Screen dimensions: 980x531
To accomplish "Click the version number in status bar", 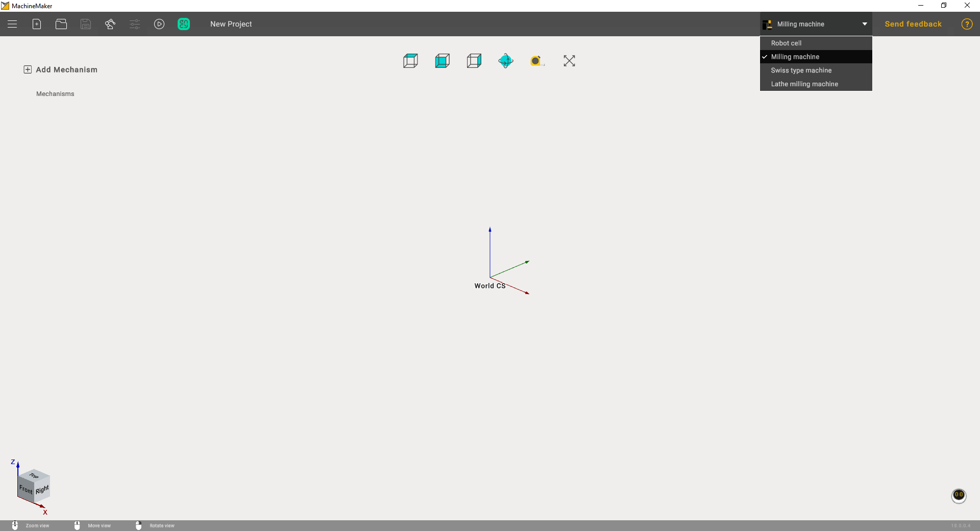I will [x=961, y=526].
